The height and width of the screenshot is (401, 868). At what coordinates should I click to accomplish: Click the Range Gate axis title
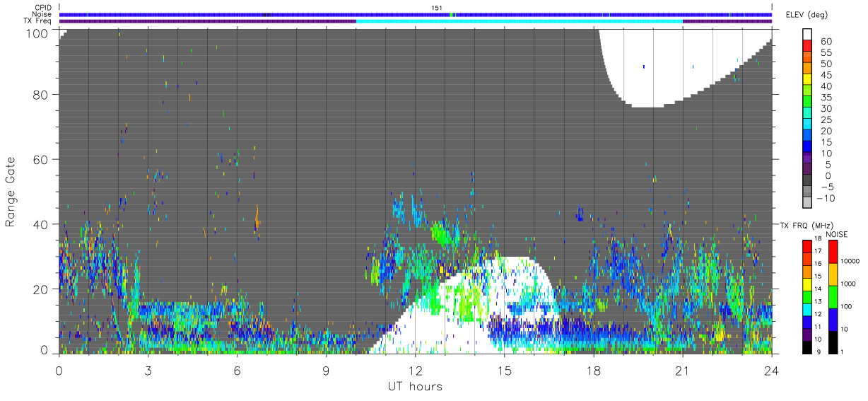coord(11,191)
